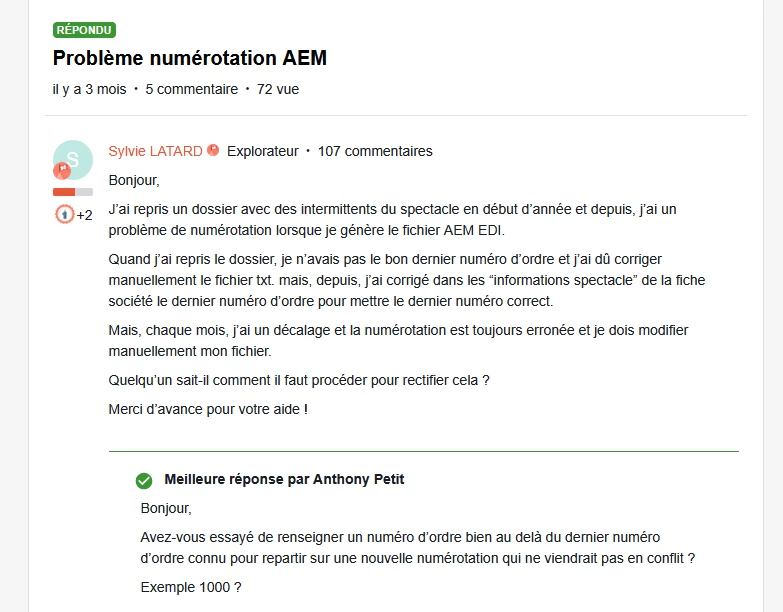Click the red level progress bar under avatar

(x=73, y=192)
